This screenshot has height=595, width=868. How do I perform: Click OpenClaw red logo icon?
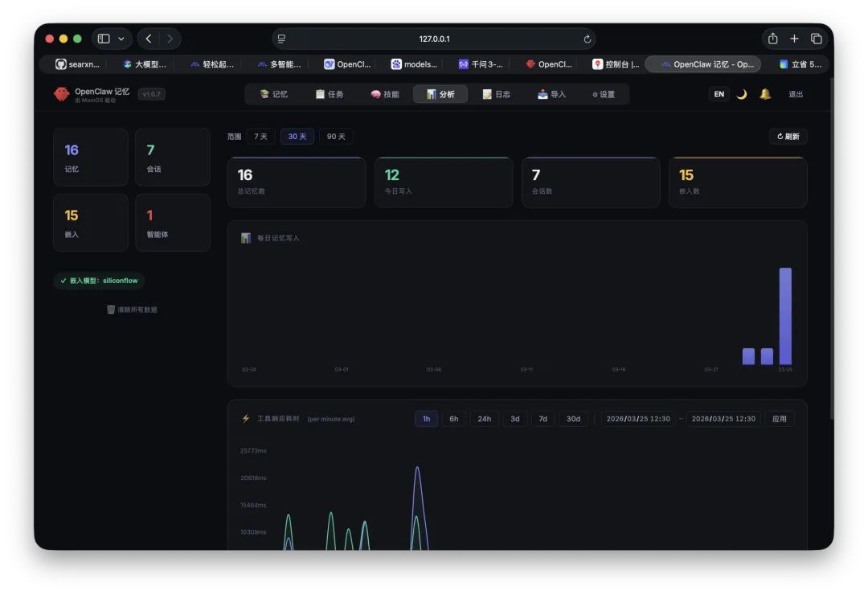[x=61, y=94]
